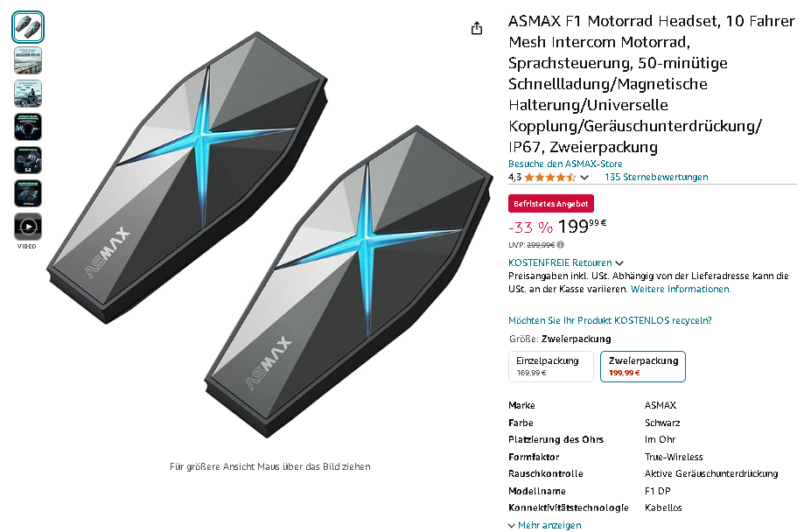Open Weitere Informationen about USt.
811x532 pixels.
pyautogui.click(x=681, y=289)
